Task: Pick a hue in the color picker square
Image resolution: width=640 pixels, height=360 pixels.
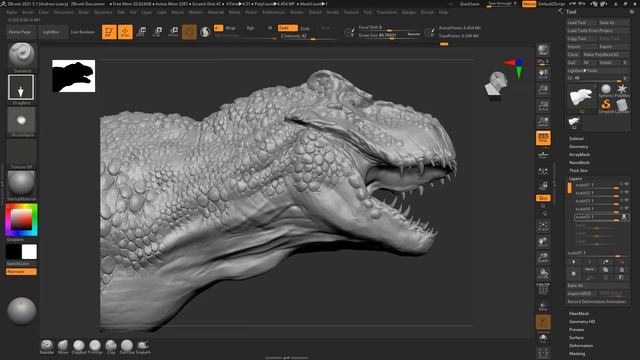Action: click(x=21, y=220)
